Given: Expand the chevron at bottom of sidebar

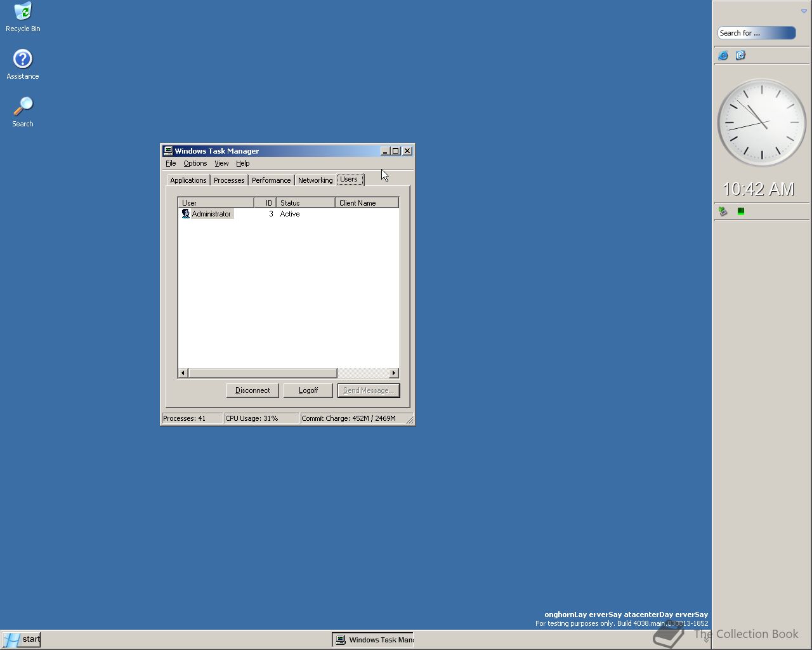Looking at the screenshot, I should click(706, 640).
